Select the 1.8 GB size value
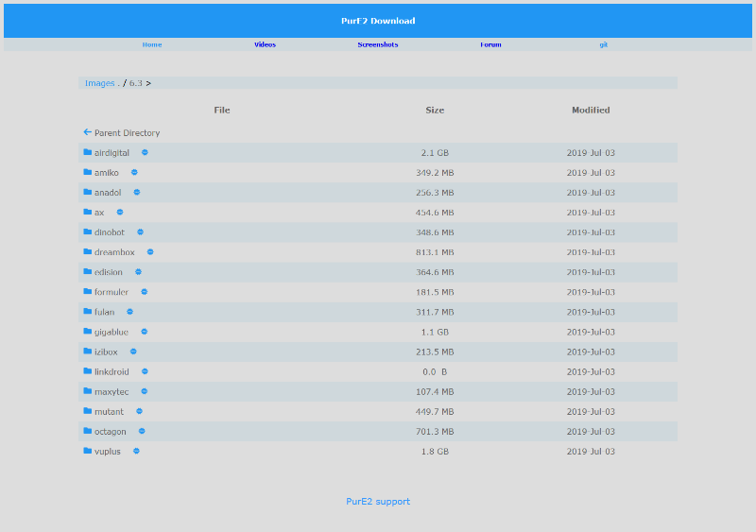Viewport: 756px width, 532px height. 435,452
